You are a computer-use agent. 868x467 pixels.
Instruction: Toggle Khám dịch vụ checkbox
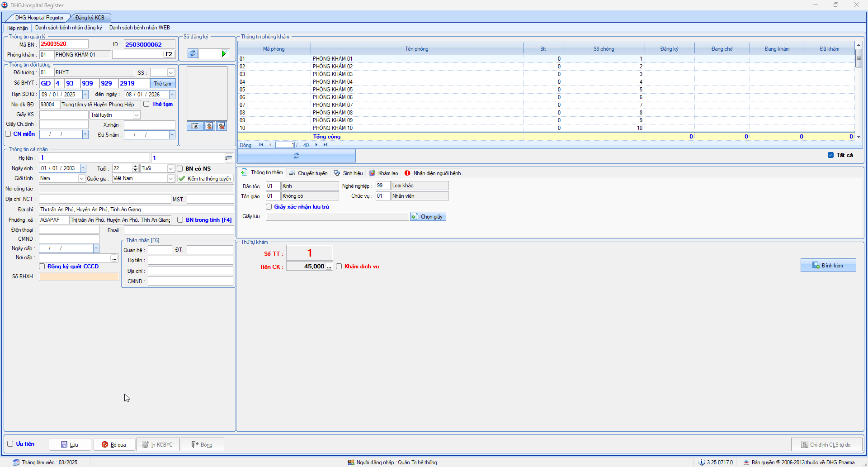[339, 267]
